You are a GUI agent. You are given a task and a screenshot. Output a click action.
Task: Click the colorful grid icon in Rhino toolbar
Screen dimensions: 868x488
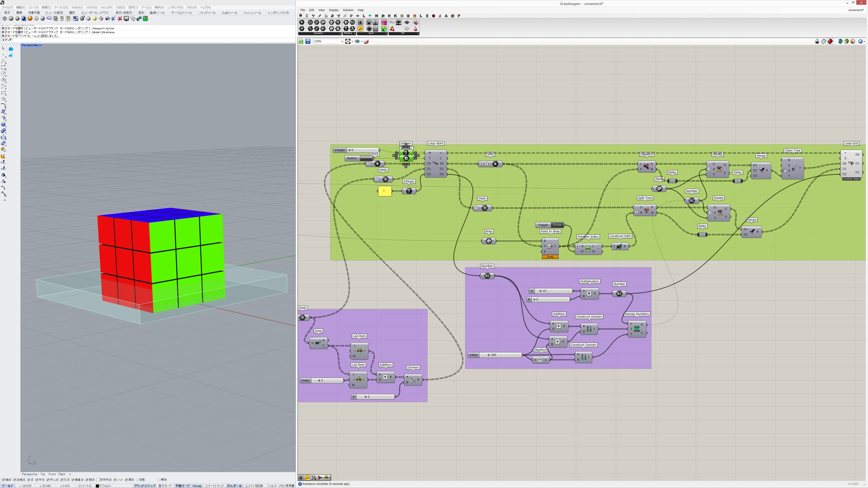pos(146,19)
